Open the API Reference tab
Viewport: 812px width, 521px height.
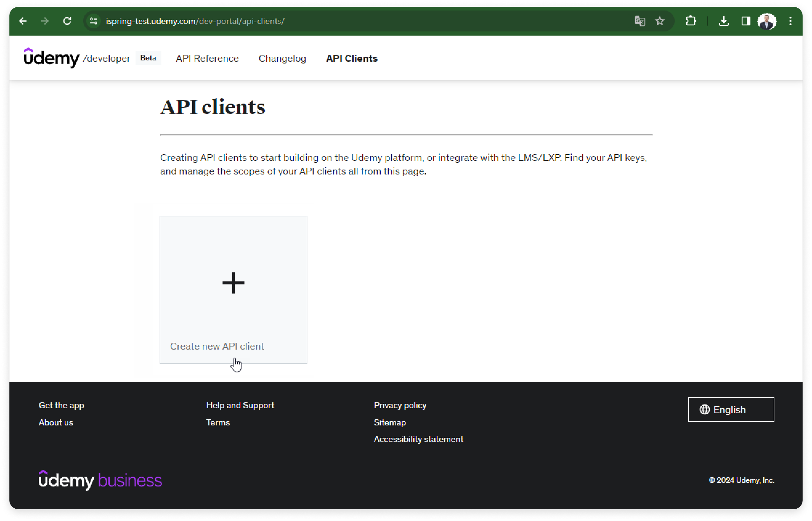pos(207,58)
